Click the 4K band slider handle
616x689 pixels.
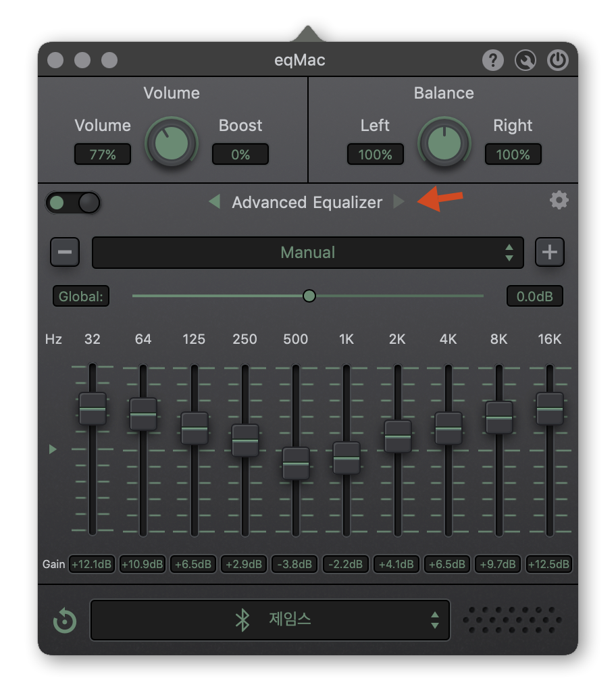pyautogui.click(x=448, y=428)
